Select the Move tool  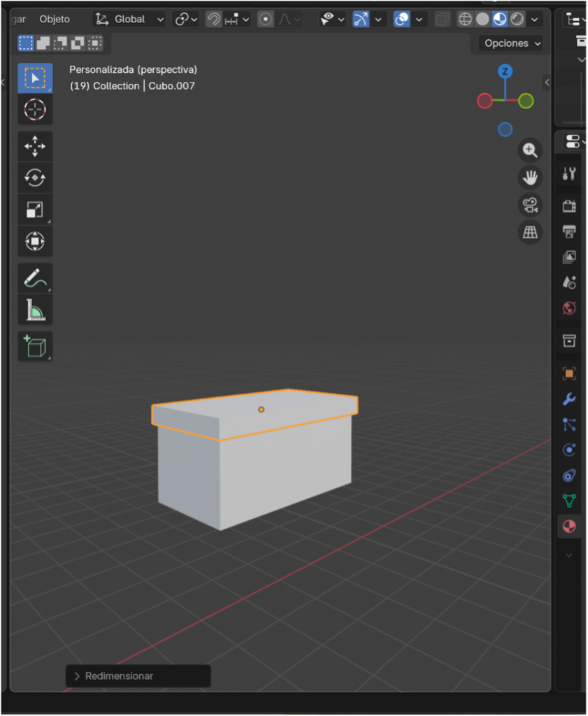tap(35, 146)
